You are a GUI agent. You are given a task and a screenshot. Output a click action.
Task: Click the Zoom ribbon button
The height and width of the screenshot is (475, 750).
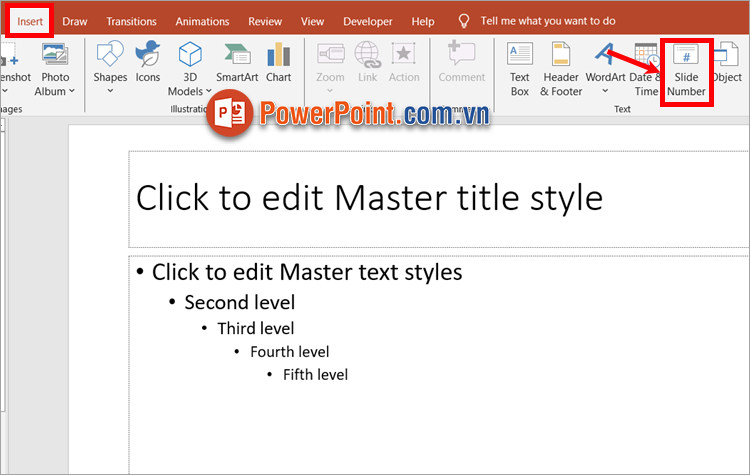(330, 68)
